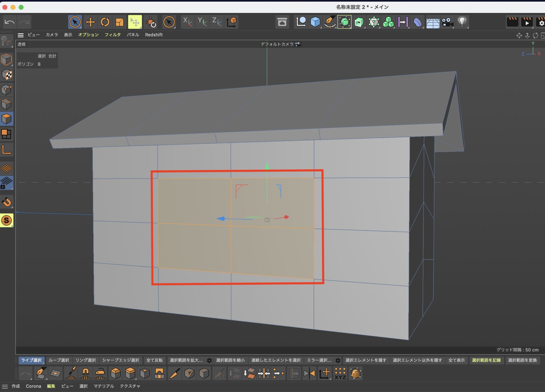This screenshot has width=545, height=392.
Task: Select the Move tool
Action: 90,22
